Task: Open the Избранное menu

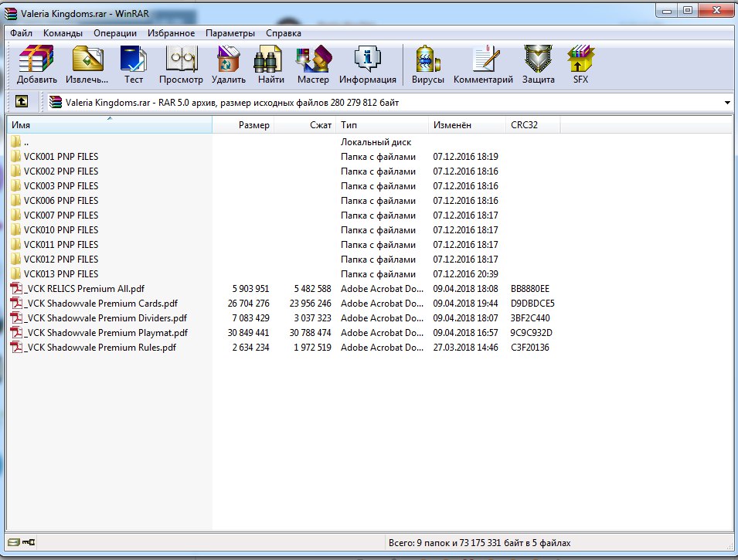Action: [171, 33]
